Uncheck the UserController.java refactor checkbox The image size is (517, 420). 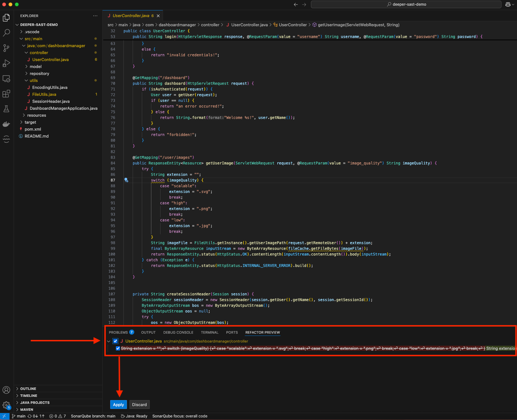click(115, 341)
